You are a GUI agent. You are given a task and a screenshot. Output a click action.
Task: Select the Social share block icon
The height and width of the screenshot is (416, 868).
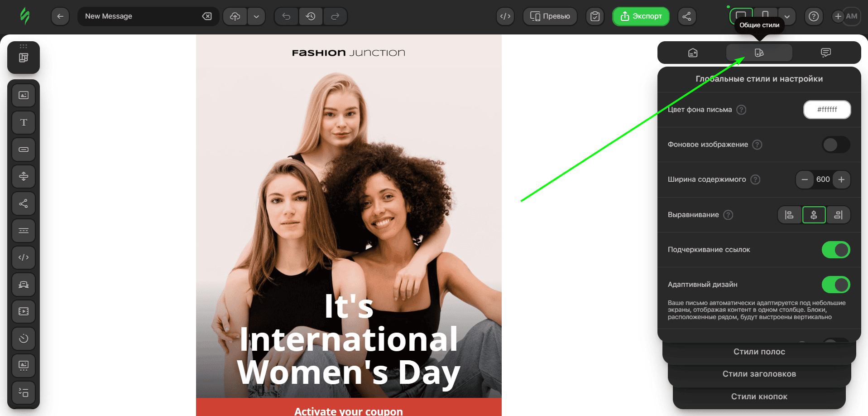coord(24,203)
